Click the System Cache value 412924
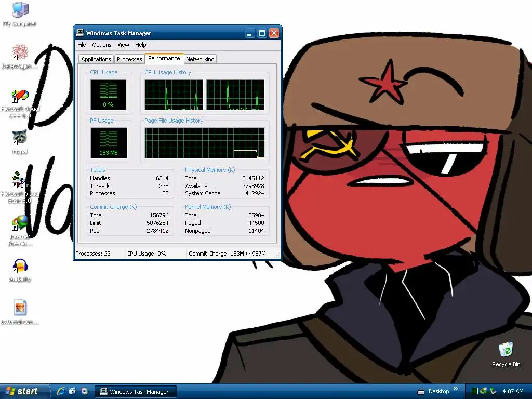This screenshot has width=532, height=399. pyautogui.click(x=255, y=193)
